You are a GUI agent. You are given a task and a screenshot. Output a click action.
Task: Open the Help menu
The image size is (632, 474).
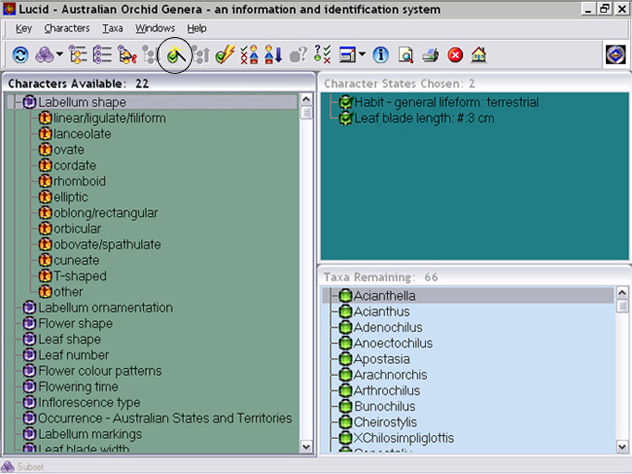[x=197, y=29]
